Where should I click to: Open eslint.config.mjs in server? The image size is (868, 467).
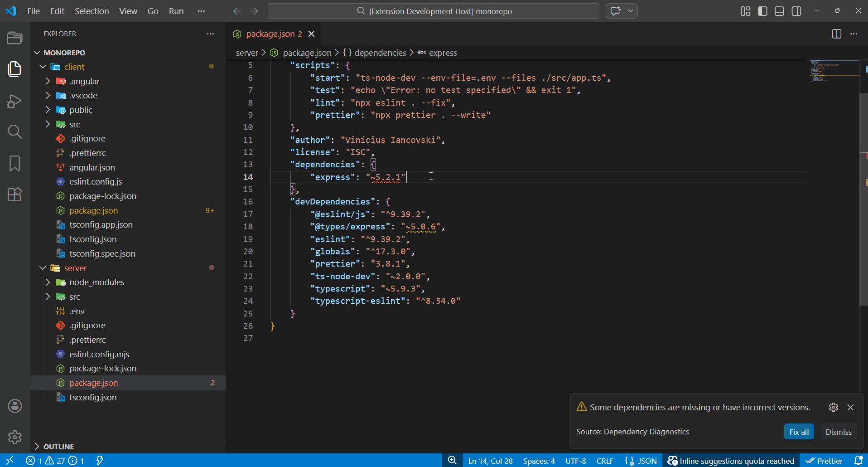(99, 354)
